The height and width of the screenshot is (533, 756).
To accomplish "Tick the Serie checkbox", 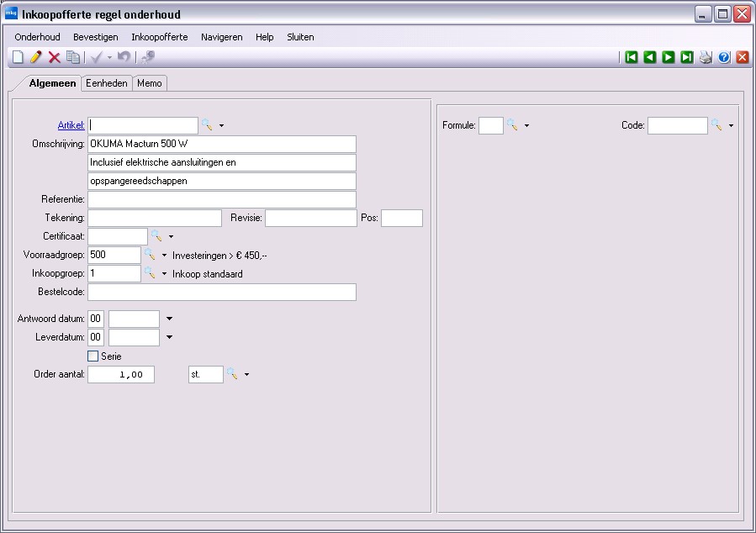I will coord(93,356).
